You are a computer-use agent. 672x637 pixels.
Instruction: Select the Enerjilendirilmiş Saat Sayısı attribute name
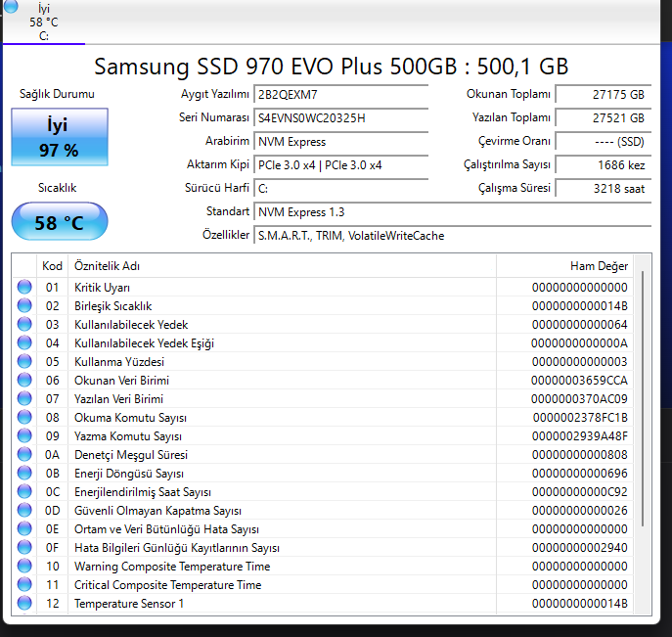[143, 492]
